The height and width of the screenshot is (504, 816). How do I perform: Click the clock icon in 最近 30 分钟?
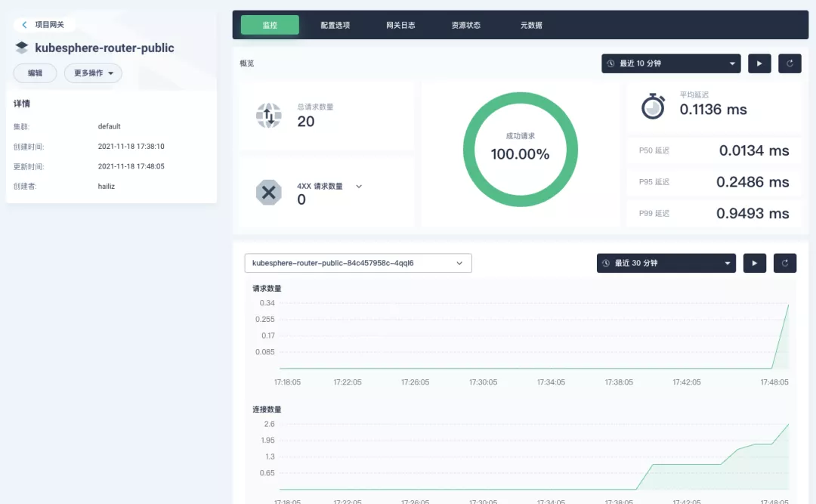[x=606, y=263]
